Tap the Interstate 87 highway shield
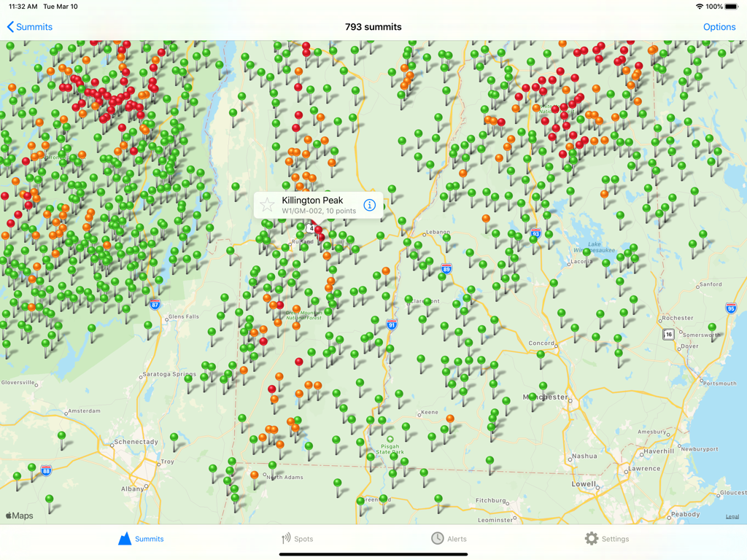Screen dimensions: 747x560 pos(155,305)
